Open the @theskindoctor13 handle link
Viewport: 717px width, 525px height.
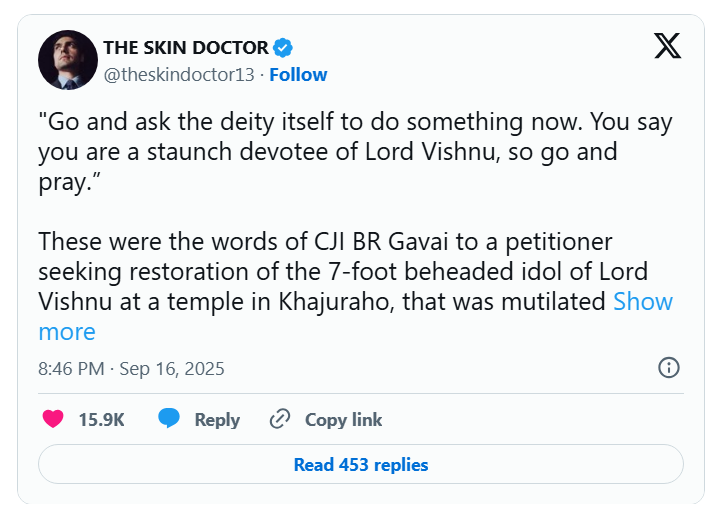(179, 74)
